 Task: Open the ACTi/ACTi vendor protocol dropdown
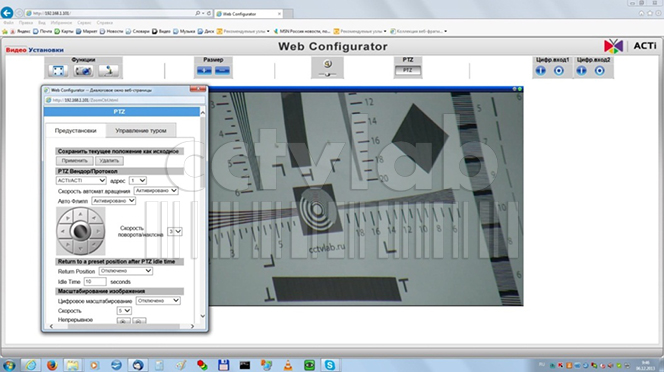click(81, 180)
